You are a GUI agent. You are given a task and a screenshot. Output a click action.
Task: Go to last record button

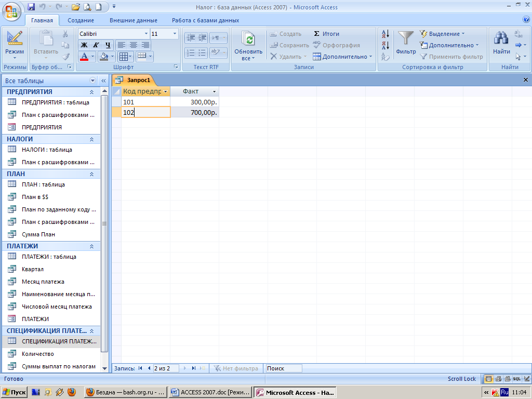point(194,368)
